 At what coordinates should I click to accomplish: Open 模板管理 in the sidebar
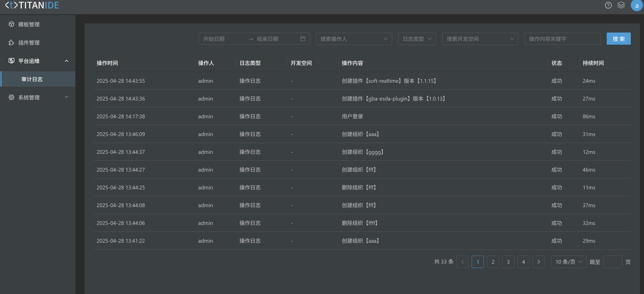[x=29, y=24]
